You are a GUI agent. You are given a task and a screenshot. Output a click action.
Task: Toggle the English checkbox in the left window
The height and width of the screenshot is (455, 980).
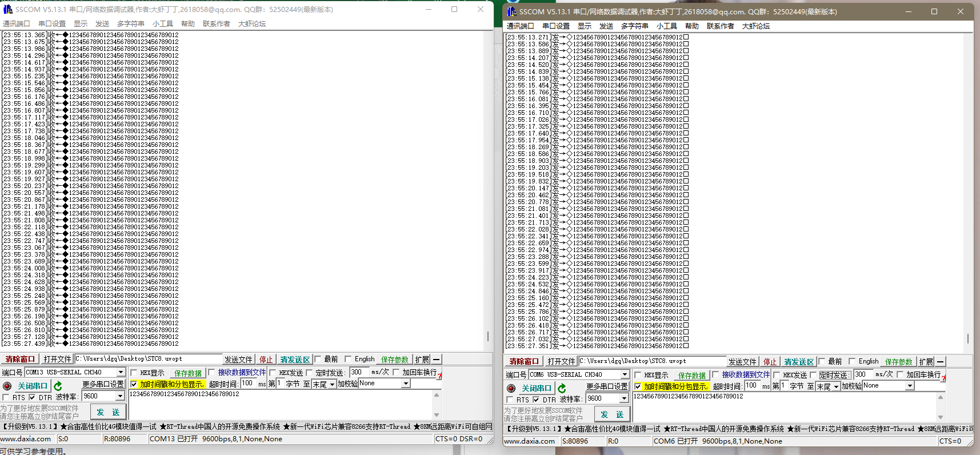pos(348,359)
